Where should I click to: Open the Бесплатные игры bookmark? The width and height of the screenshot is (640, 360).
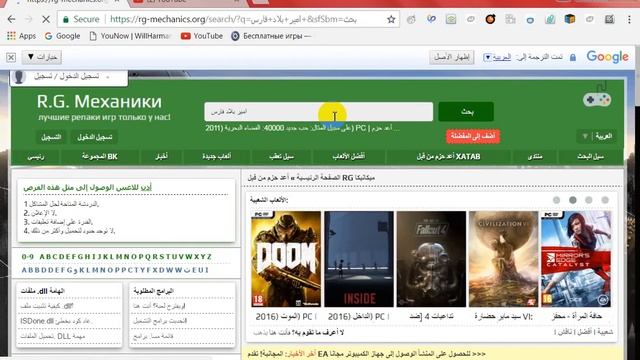271,36
